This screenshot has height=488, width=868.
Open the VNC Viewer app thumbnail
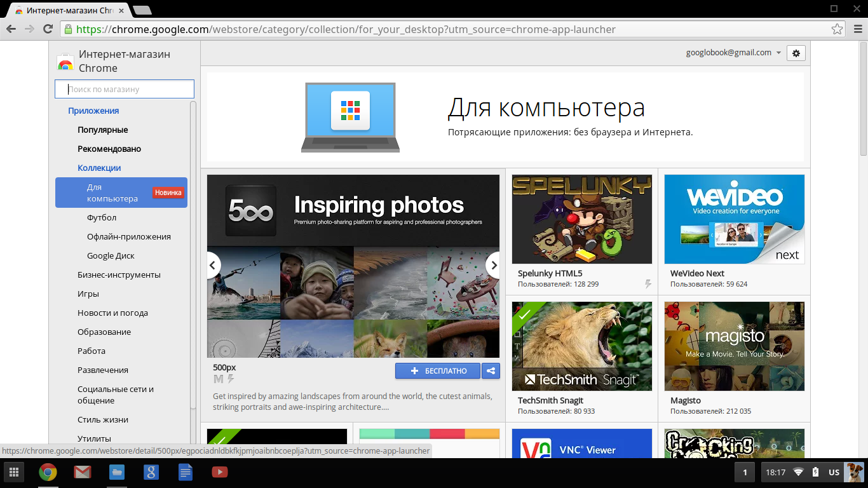coord(582,443)
